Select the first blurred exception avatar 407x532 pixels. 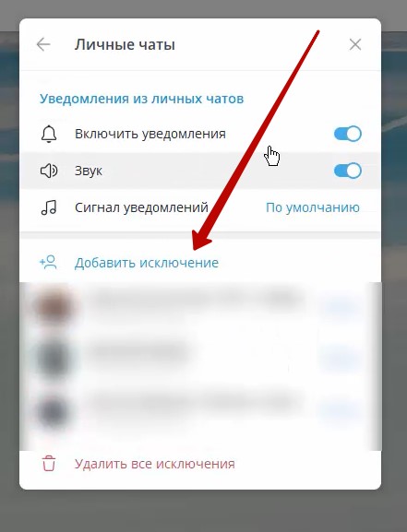(x=54, y=307)
